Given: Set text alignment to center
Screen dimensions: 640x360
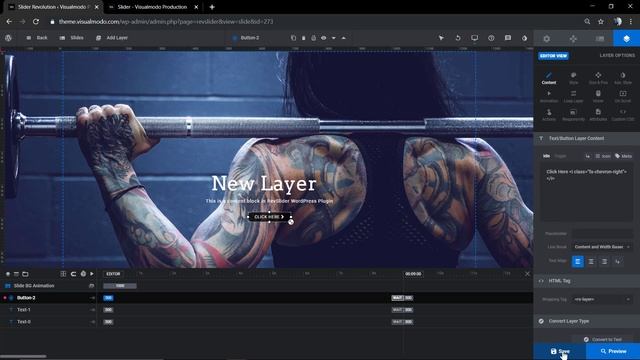Looking at the screenshot, I should pos(591,261).
